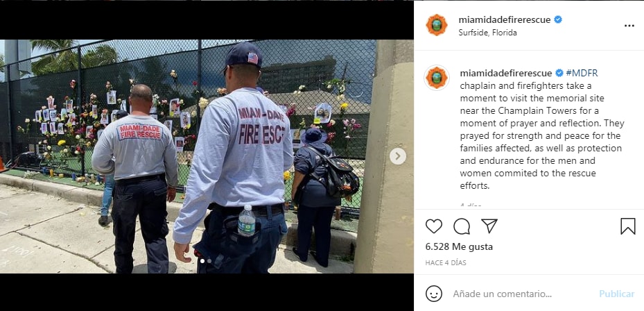
Task: Share post using the paper plane icon
Action: pyautogui.click(x=489, y=226)
